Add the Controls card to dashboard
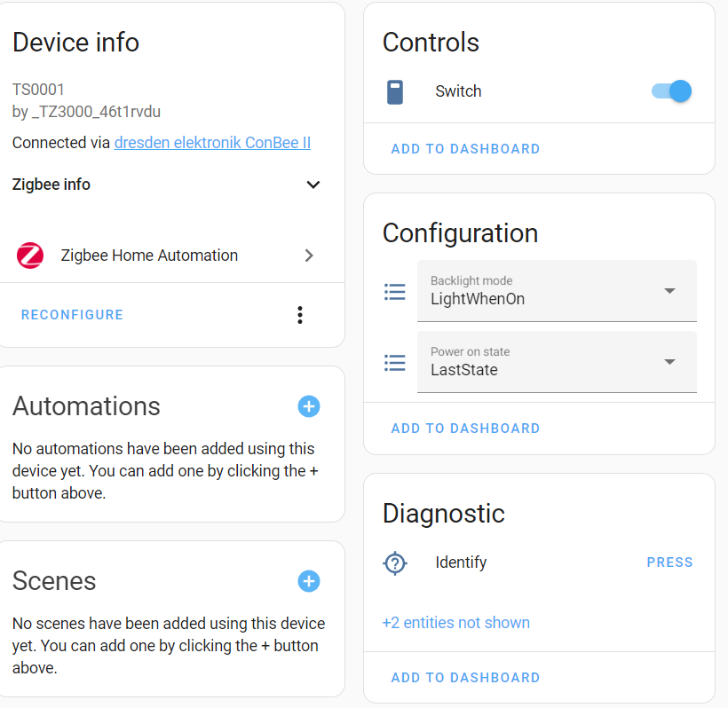The image size is (728, 708). [465, 149]
